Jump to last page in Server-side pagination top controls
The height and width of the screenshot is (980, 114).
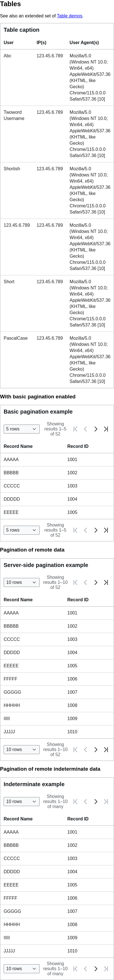click(x=106, y=582)
